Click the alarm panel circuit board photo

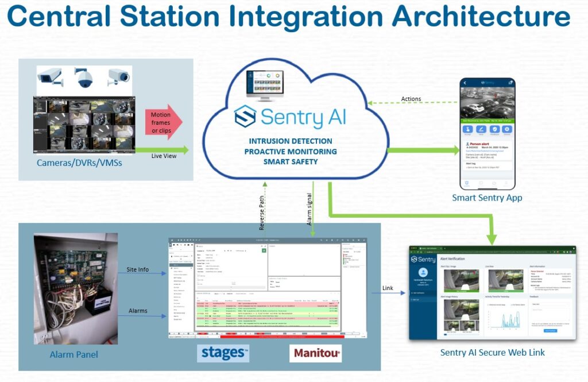pyautogui.click(x=76, y=288)
